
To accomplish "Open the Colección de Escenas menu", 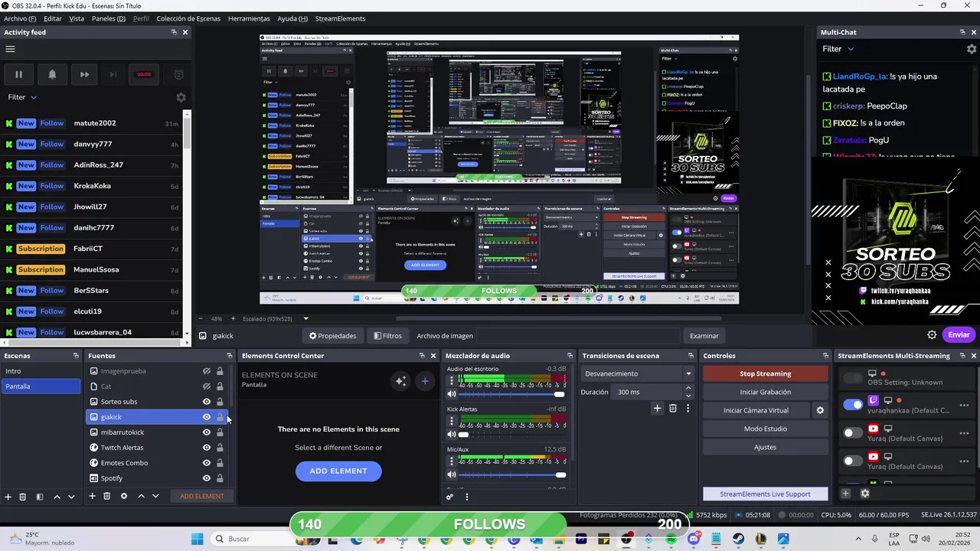I will [x=188, y=18].
